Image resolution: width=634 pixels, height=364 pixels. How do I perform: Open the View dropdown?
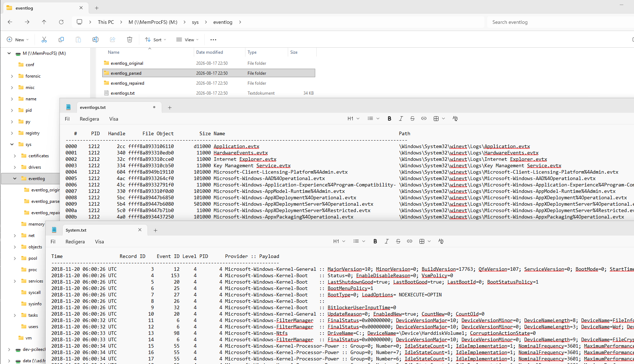pos(187,39)
